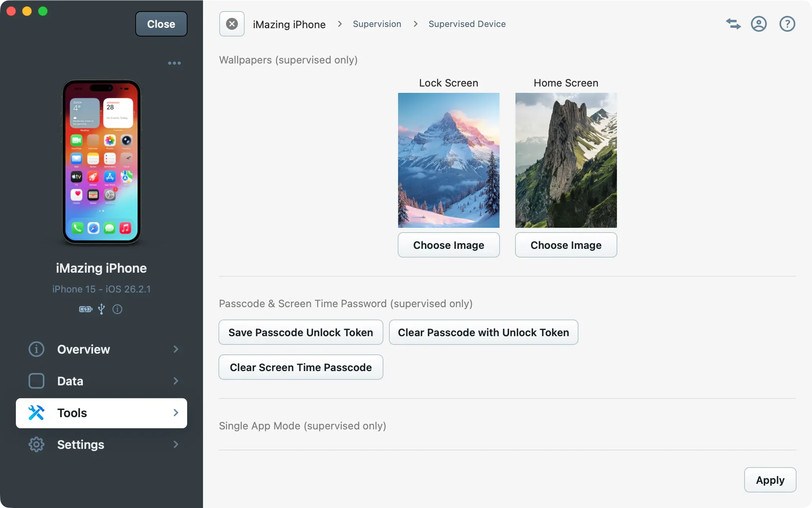Image resolution: width=812 pixels, height=508 pixels.
Task: Open the Settings gear icon in sidebar
Action: click(x=36, y=444)
